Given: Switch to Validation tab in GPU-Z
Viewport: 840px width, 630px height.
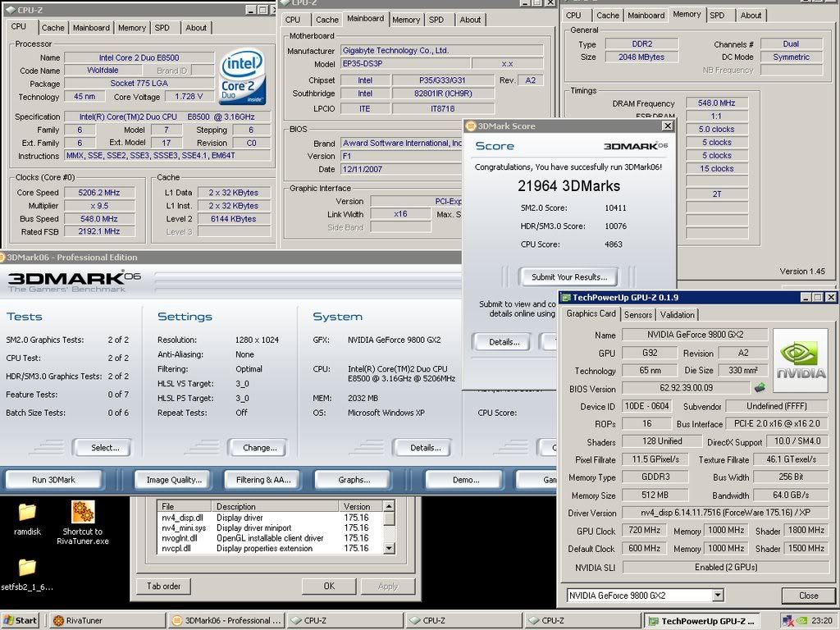Looking at the screenshot, I should pos(677,315).
